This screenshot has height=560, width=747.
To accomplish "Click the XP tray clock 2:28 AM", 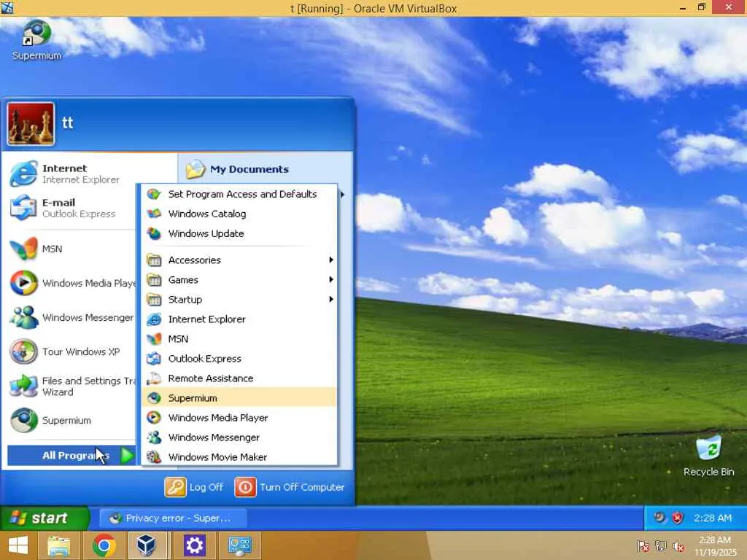I will coord(712,518).
